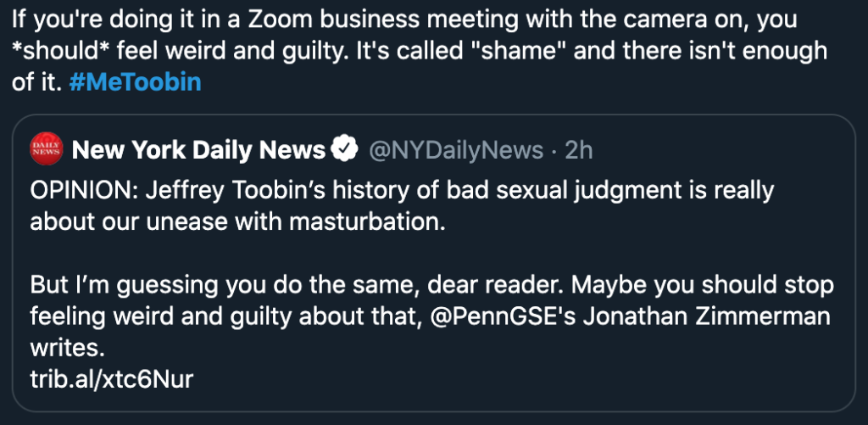The image size is (868, 425).
Task: Click the 2h timestamp of the quoted tweet
Action: [x=578, y=150]
